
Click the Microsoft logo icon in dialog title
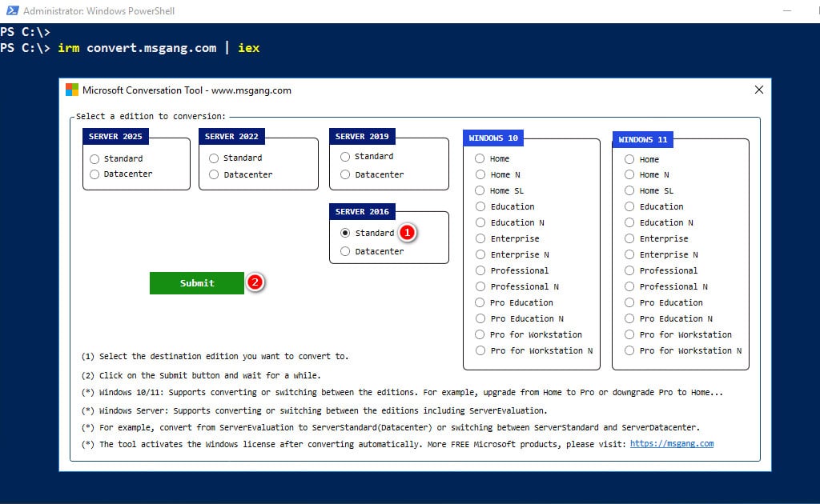coord(71,90)
